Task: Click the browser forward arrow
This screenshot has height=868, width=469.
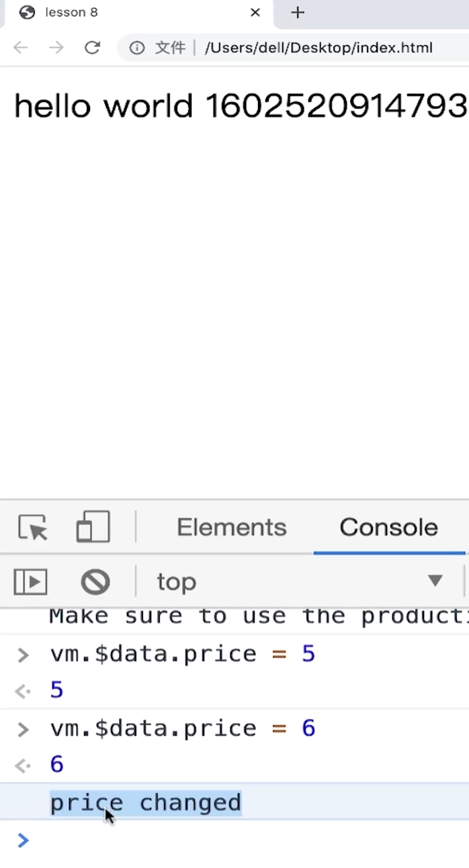Action: (56, 48)
